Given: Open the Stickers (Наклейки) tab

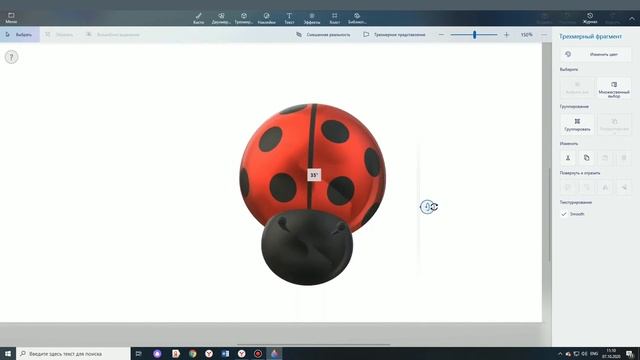Looking at the screenshot, I should point(267,18).
